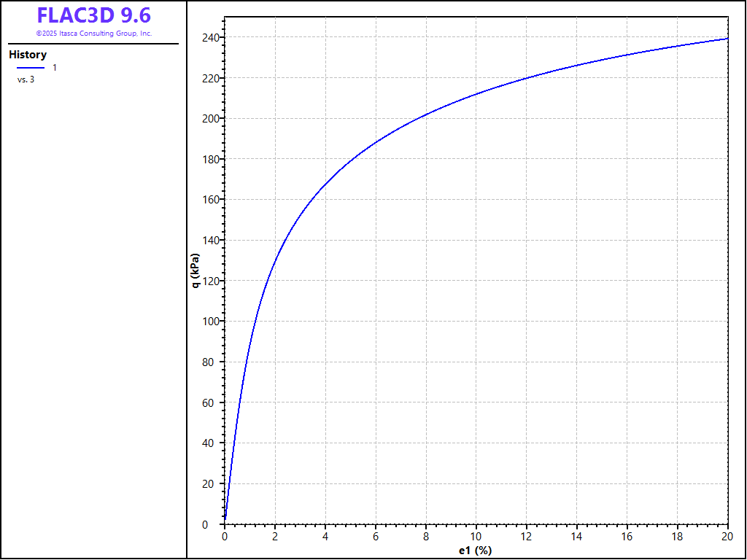Select the History legend heading

pyautogui.click(x=28, y=55)
